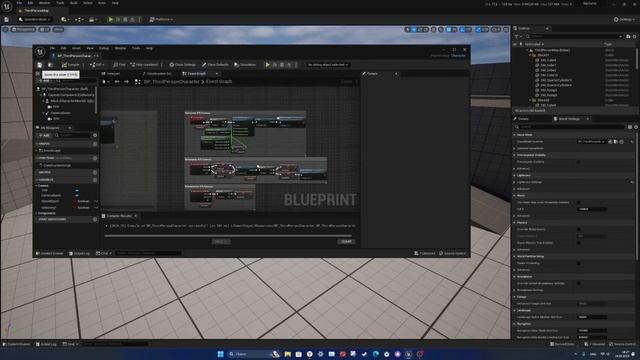This screenshot has width=640, height=360.
Task: Select the Event Graph tab
Action: click(x=194, y=73)
